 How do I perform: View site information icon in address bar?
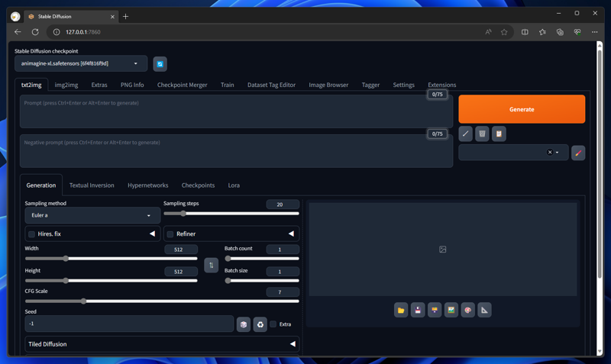[x=57, y=32]
